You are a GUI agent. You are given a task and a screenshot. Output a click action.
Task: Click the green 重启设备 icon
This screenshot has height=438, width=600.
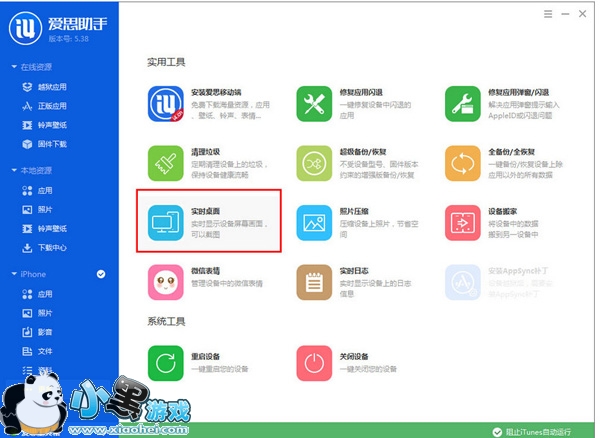click(x=165, y=363)
